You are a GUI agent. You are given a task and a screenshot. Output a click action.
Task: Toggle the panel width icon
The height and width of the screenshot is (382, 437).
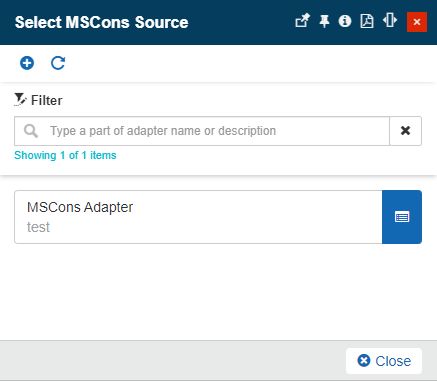coord(390,21)
